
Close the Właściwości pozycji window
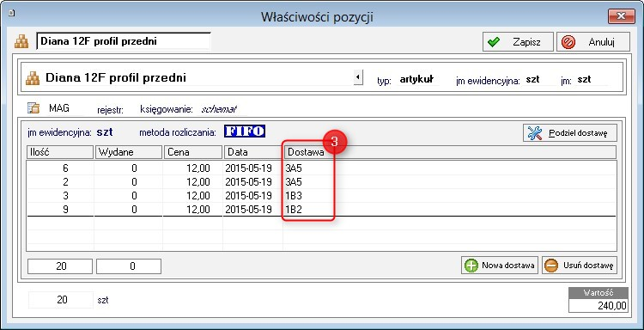(x=621, y=16)
